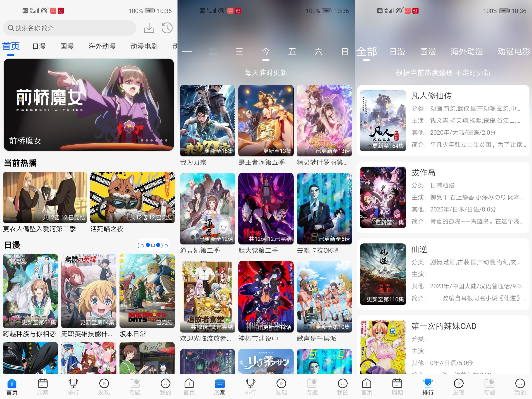Select 国漫 tab on home screen
Image resolution: width=532 pixels, height=399 pixels.
pyautogui.click(x=67, y=46)
